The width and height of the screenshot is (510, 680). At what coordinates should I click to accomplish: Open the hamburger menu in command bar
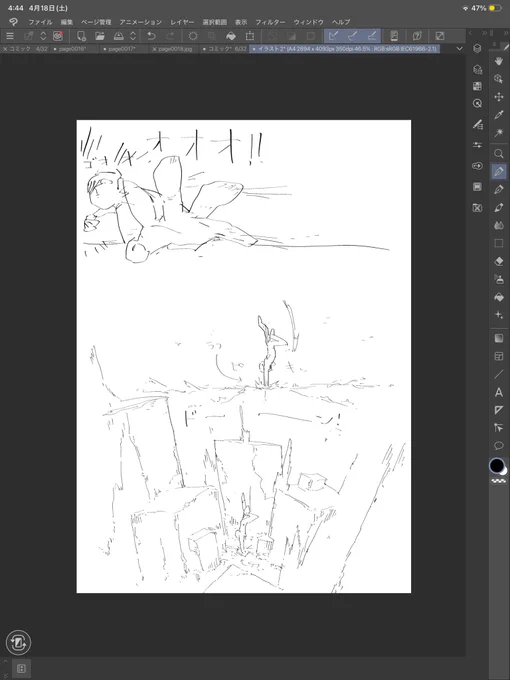pyautogui.click(x=10, y=36)
